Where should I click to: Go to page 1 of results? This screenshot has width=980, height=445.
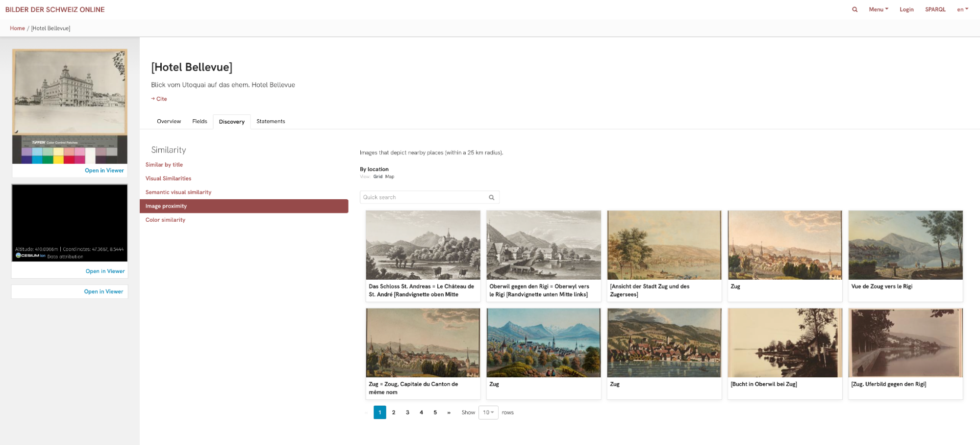(380, 413)
